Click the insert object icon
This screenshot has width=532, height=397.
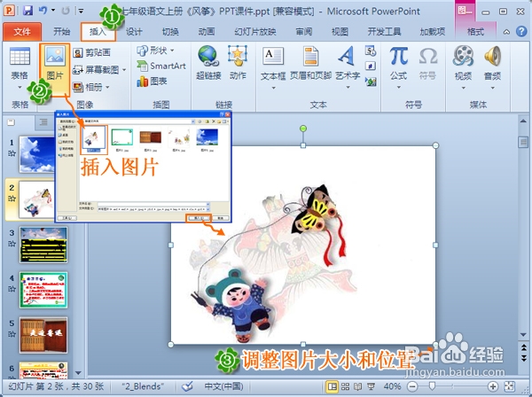370,82
